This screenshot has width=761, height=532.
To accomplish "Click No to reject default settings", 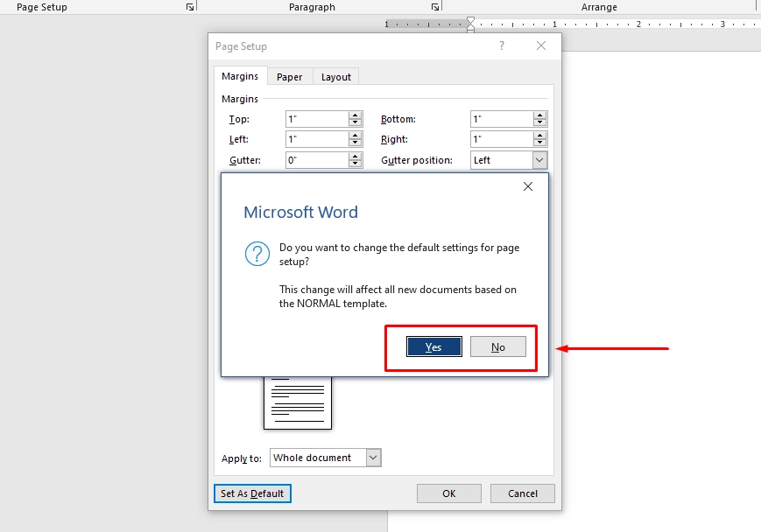I will [x=498, y=347].
